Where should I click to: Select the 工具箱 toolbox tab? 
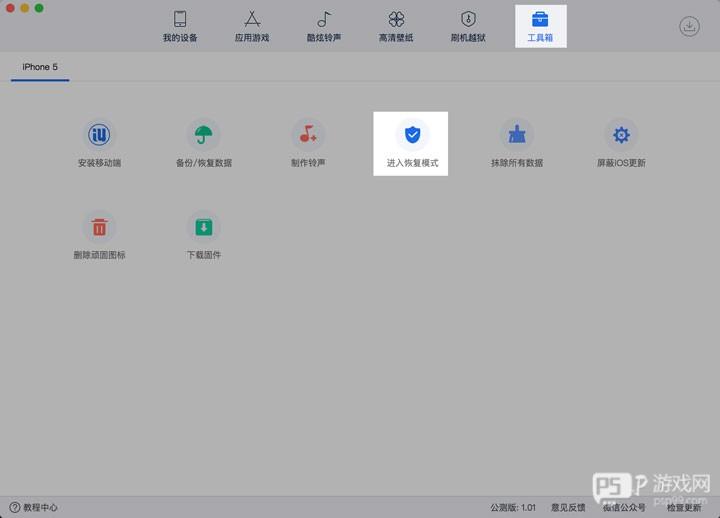[x=540, y=27]
